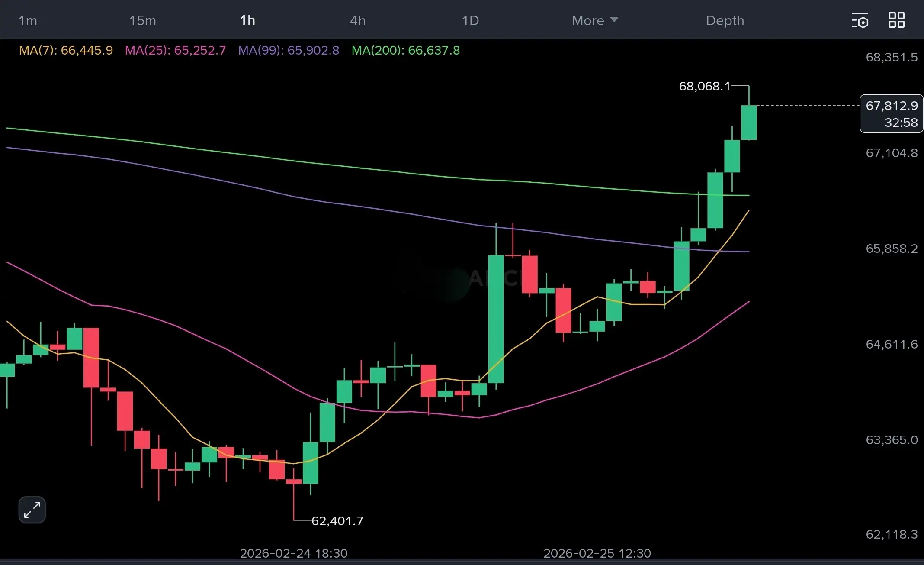
Task: Open chart indicator settings icon
Action: point(860,20)
